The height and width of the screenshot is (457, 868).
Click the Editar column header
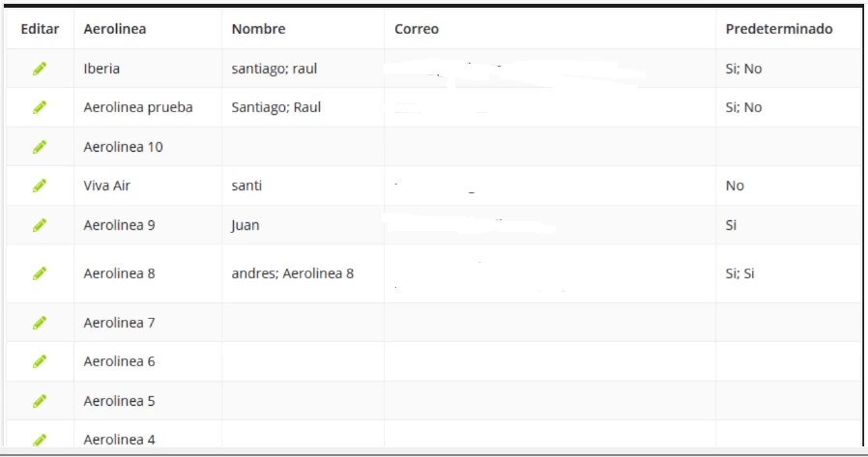click(40, 29)
